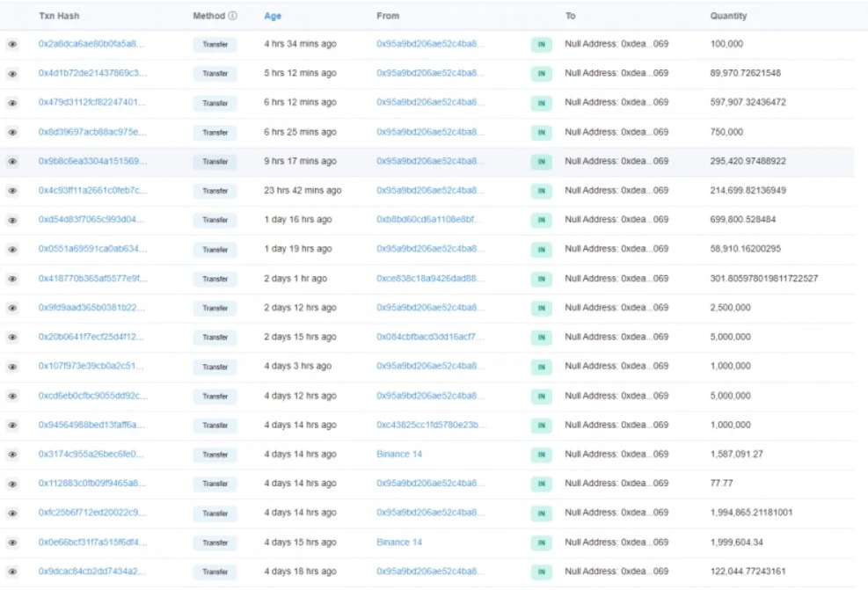Screen dimensions: 868x590
Task: Toggle the Age column time format
Action: pos(273,16)
